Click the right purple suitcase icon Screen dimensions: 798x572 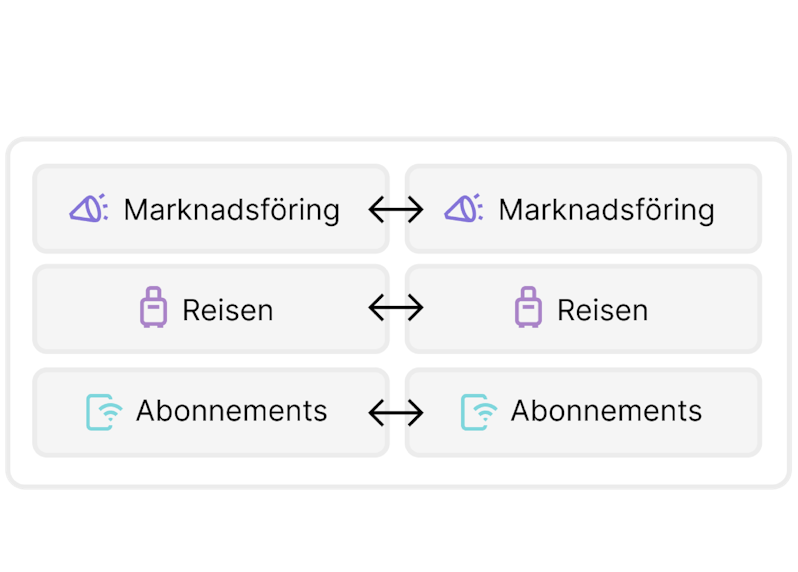[x=528, y=308]
